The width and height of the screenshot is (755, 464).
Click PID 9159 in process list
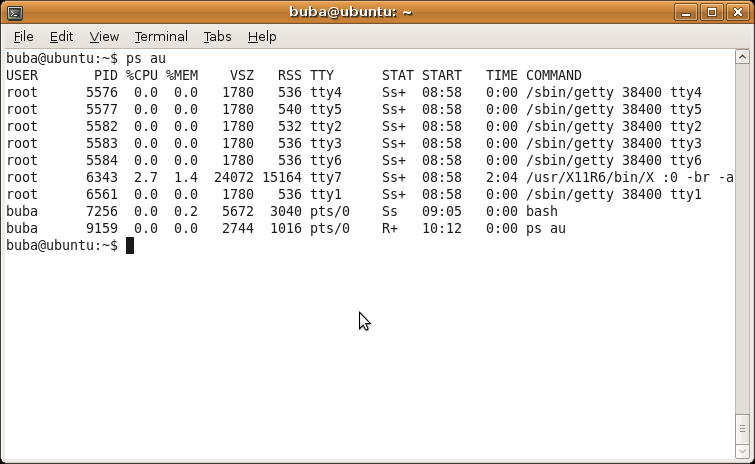102,229
